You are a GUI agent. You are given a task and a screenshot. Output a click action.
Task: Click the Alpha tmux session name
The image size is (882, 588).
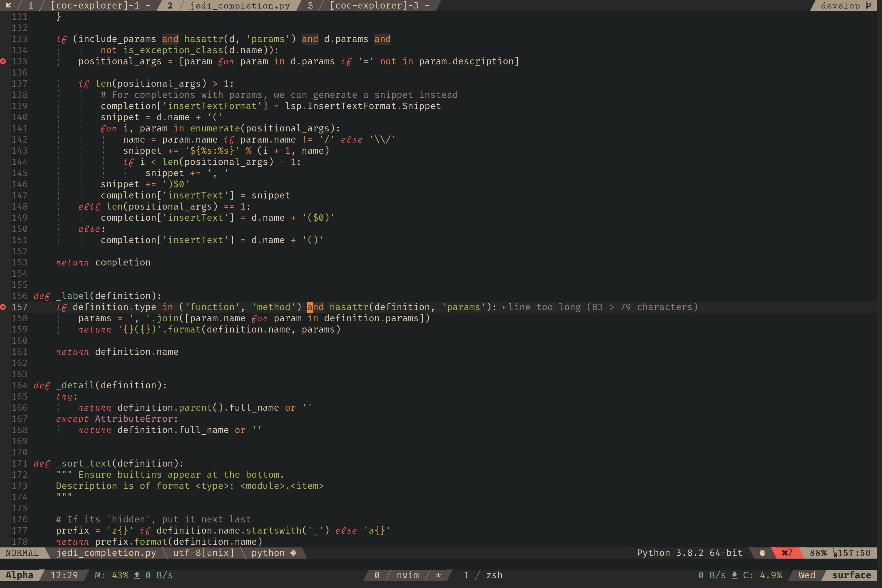point(19,575)
